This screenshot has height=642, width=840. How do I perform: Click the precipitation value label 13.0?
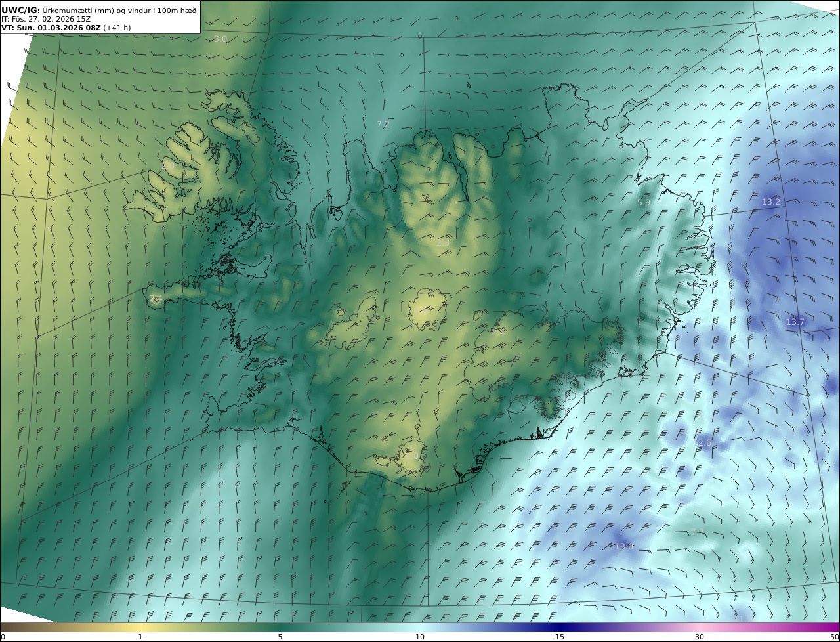[624, 546]
